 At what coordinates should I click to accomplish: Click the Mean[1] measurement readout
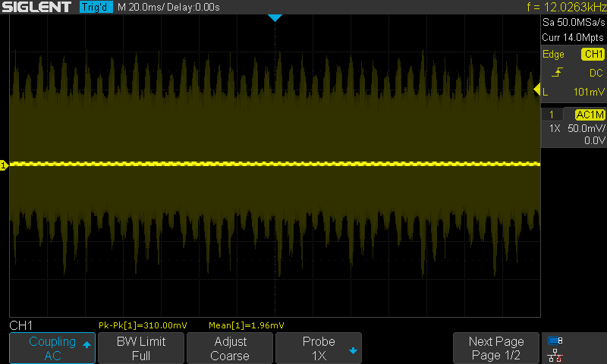(246, 325)
